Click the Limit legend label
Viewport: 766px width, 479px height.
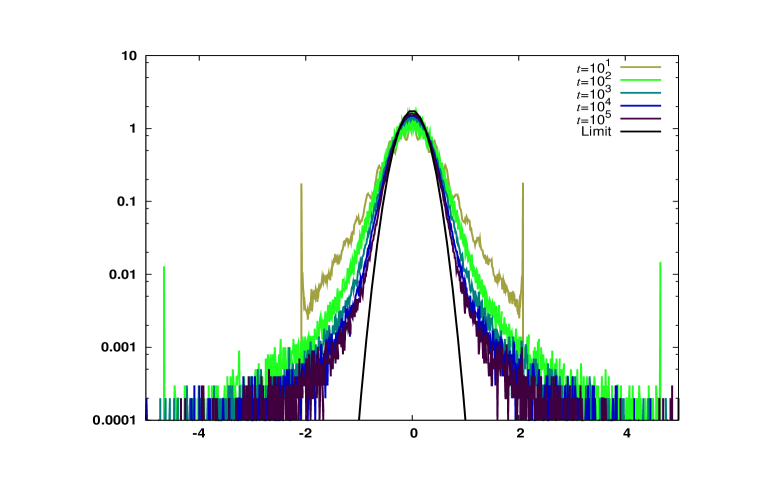(x=596, y=131)
